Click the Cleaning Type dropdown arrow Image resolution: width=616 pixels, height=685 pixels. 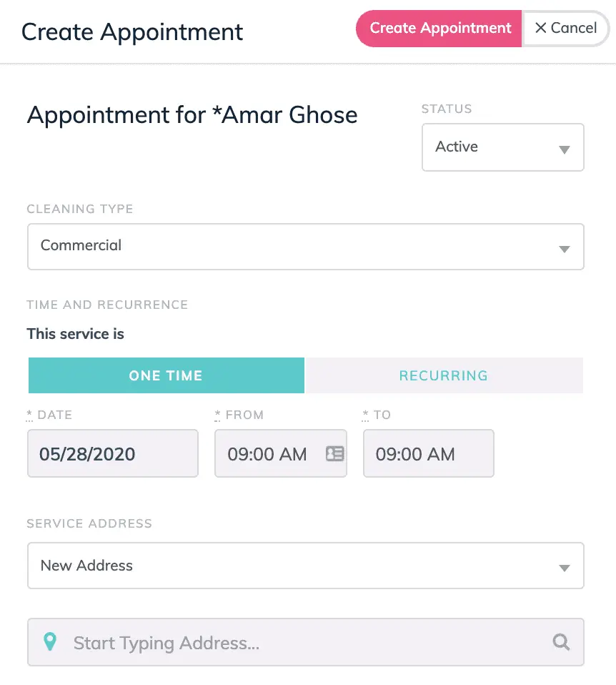click(x=564, y=250)
